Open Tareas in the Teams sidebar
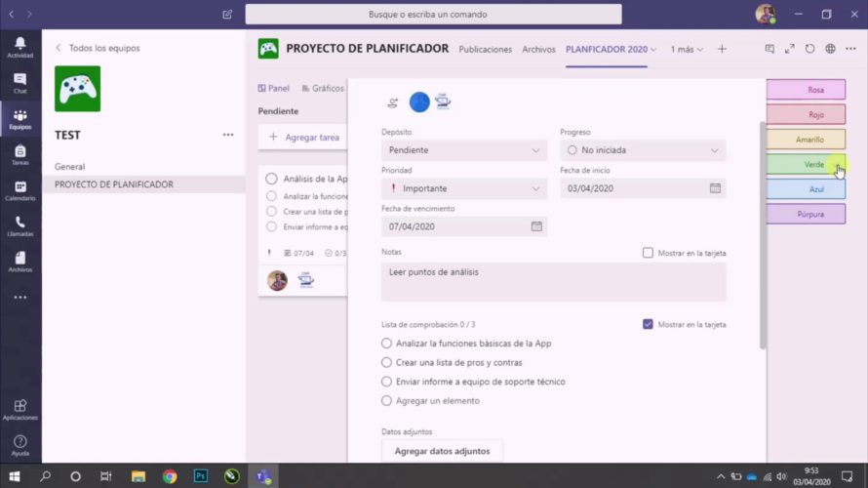The height and width of the screenshot is (488, 868). click(x=20, y=155)
